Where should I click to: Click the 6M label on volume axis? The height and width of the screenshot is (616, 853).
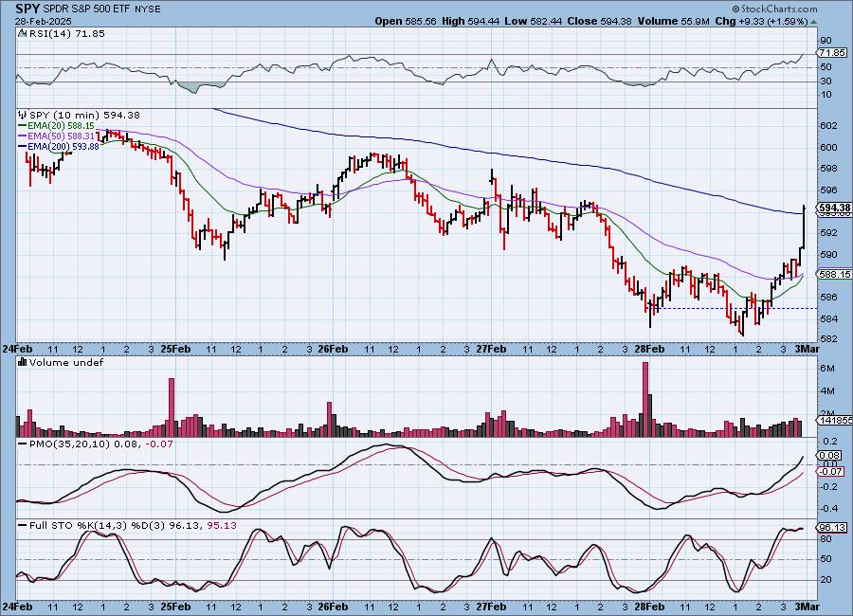point(827,369)
